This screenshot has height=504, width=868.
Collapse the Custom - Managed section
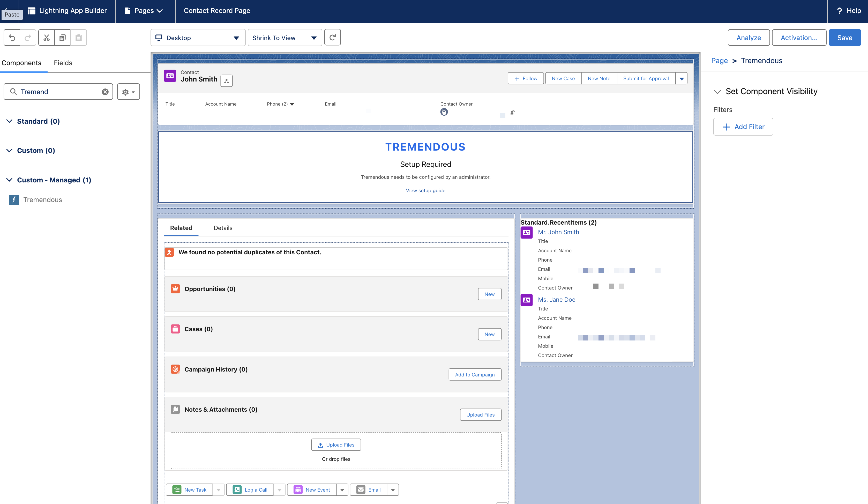coord(10,180)
